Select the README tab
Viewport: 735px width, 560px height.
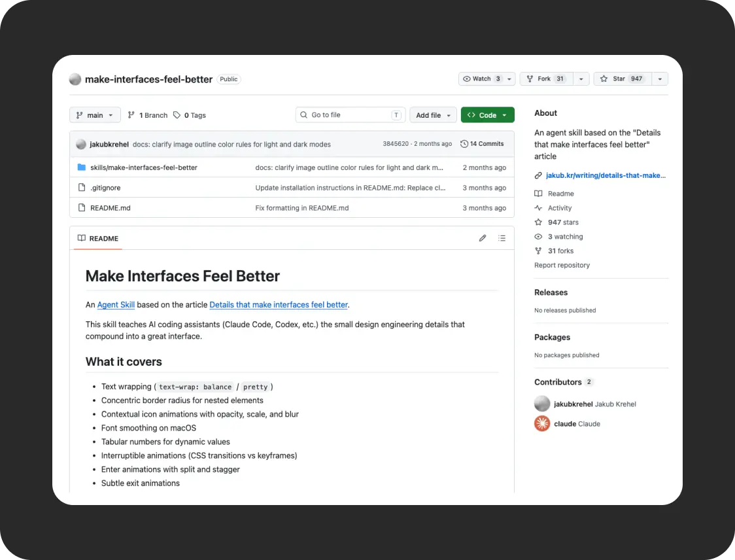coord(98,238)
